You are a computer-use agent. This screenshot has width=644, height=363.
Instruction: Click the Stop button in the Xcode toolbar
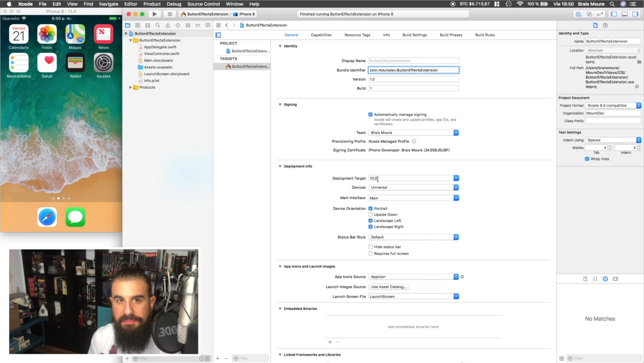(x=170, y=14)
